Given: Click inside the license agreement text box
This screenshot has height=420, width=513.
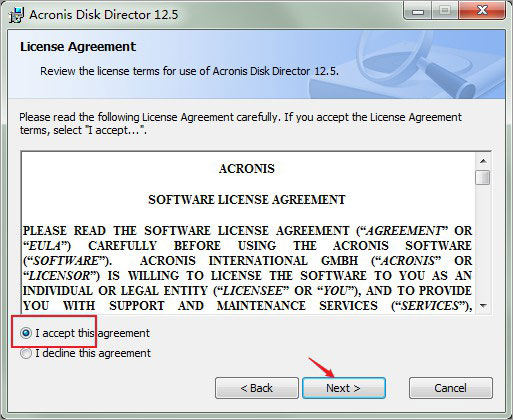Looking at the screenshot, I should point(248,233).
